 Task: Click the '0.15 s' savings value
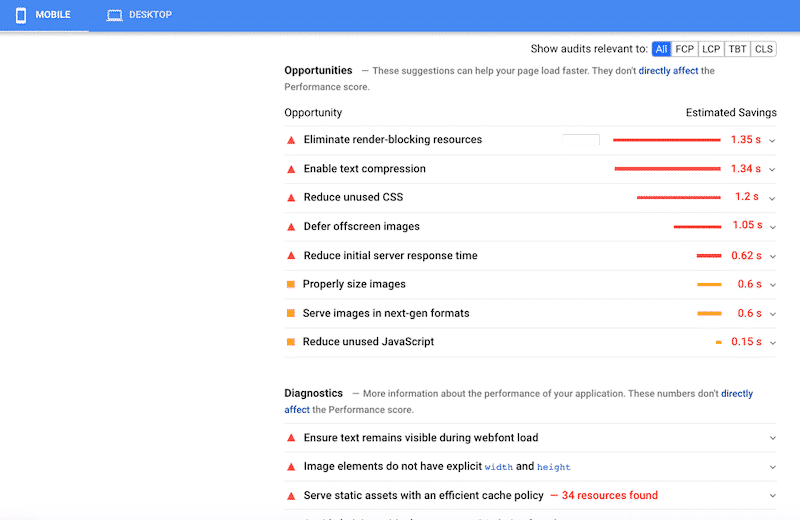(746, 342)
